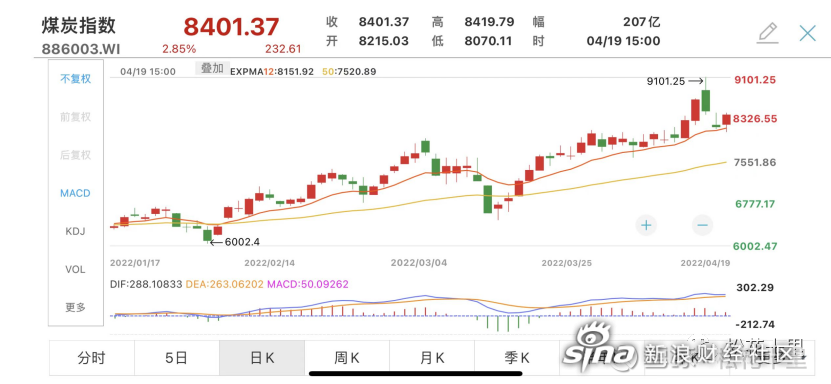Zoom out chart with minus button

703,225
